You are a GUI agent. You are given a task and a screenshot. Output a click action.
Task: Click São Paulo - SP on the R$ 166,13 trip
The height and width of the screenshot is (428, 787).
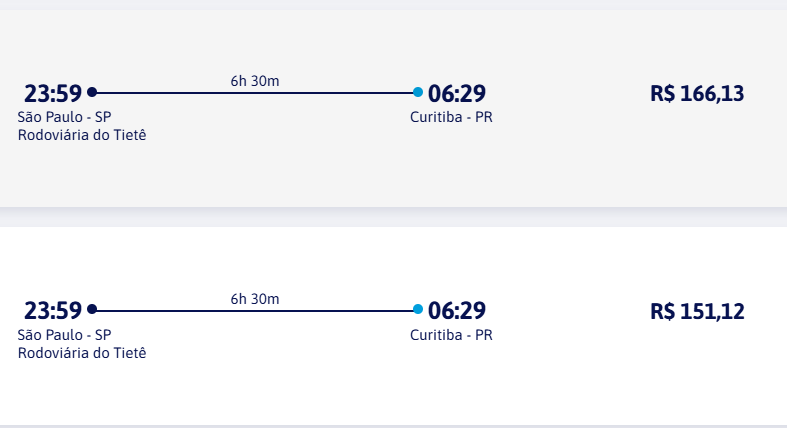[x=64, y=117]
